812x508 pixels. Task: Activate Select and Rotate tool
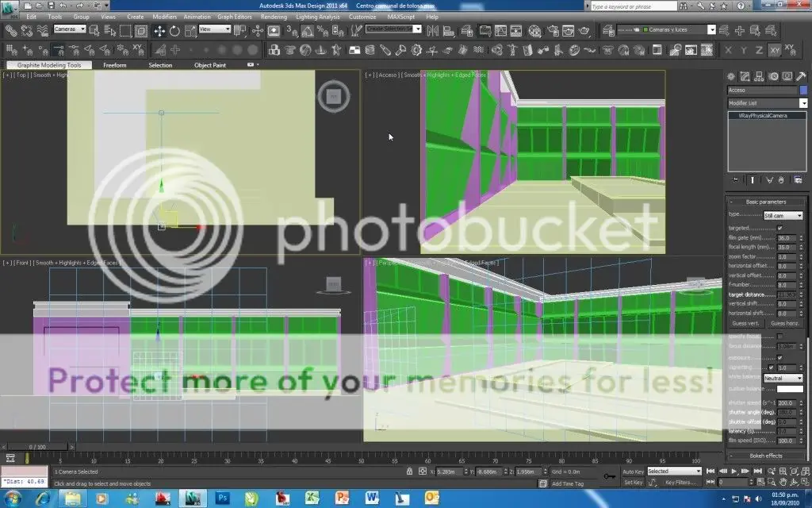click(x=174, y=31)
